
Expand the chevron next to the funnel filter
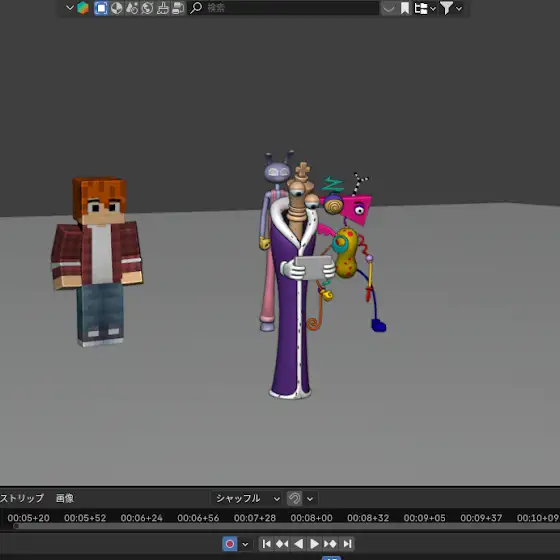(x=459, y=8)
